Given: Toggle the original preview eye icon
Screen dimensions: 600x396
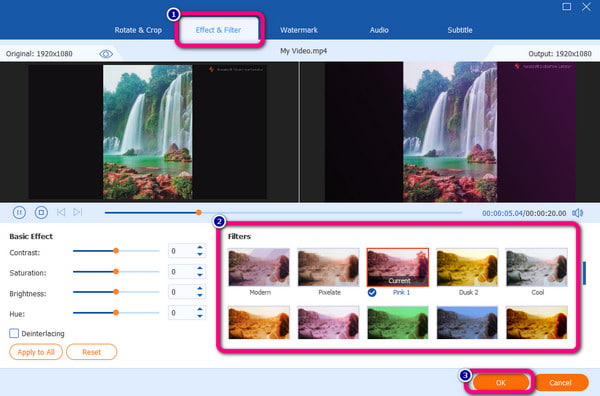Looking at the screenshot, I should [106, 54].
